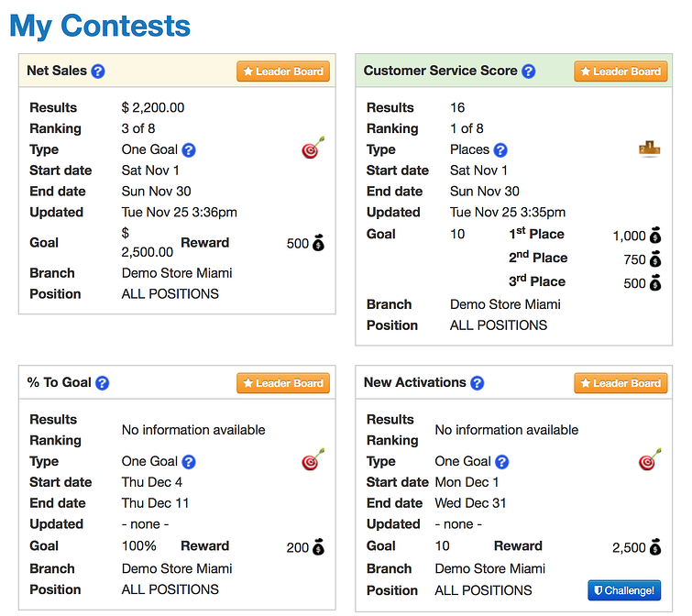
Task: Click One Goal help icon in % To Goal
Action: (x=189, y=462)
